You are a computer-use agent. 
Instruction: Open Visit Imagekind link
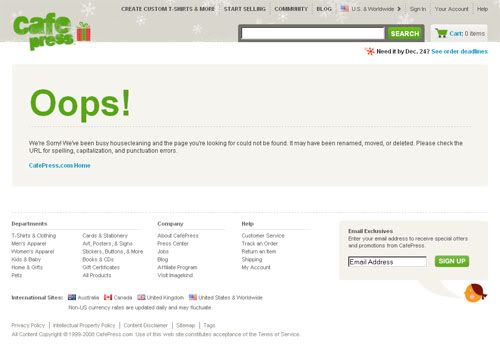click(175, 275)
